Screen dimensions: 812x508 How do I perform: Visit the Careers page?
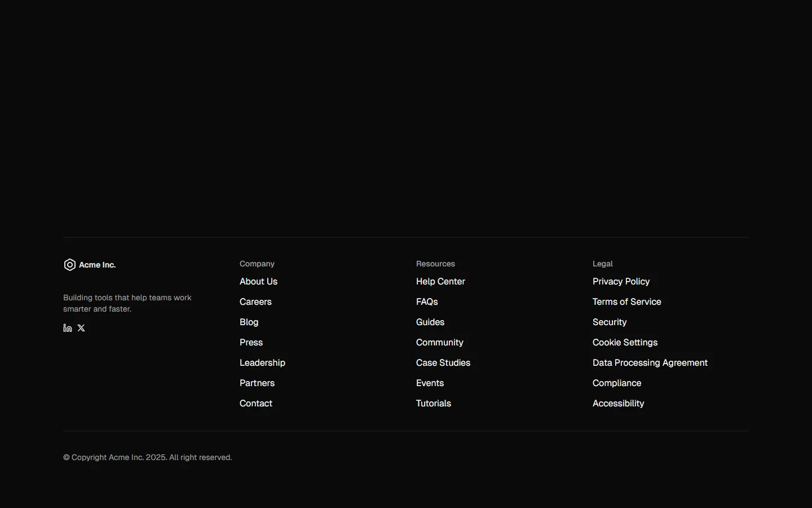click(x=255, y=302)
